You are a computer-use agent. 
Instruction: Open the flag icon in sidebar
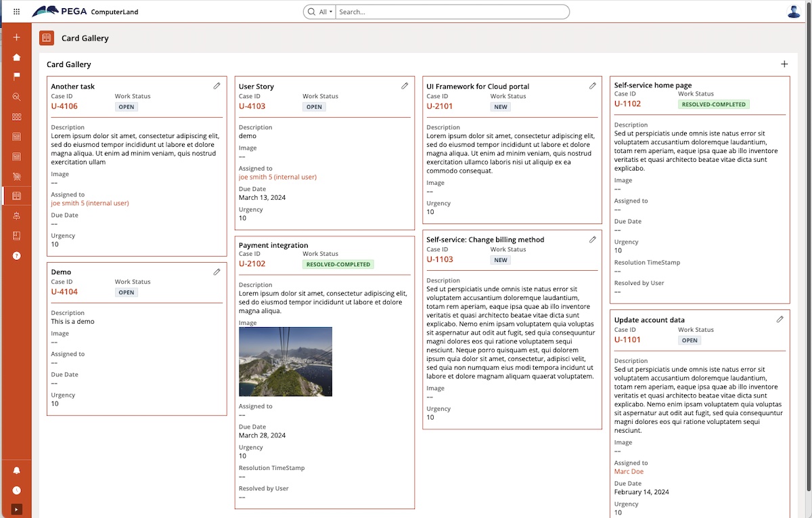tap(16, 77)
